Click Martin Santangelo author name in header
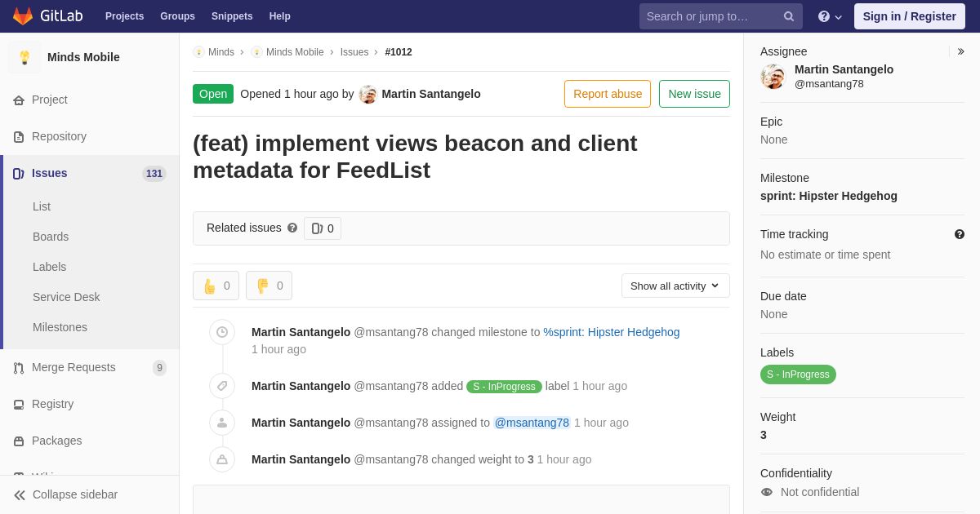The image size is (980, 514). pyautogui.click(x=431, y=94)
